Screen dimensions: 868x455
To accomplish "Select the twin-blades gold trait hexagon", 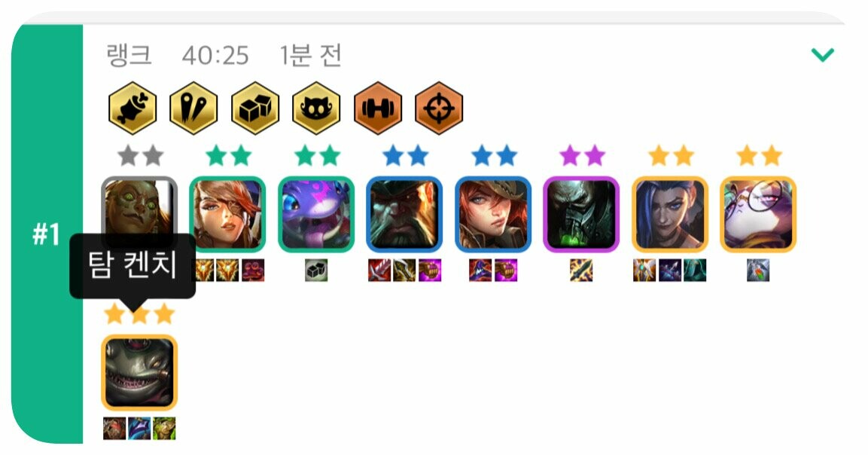I will (x=193, y=108).
